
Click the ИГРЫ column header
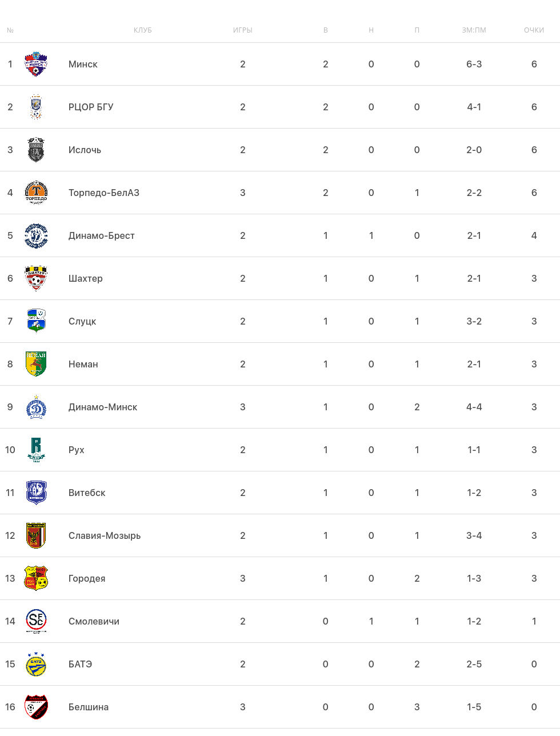coord(243,30)
